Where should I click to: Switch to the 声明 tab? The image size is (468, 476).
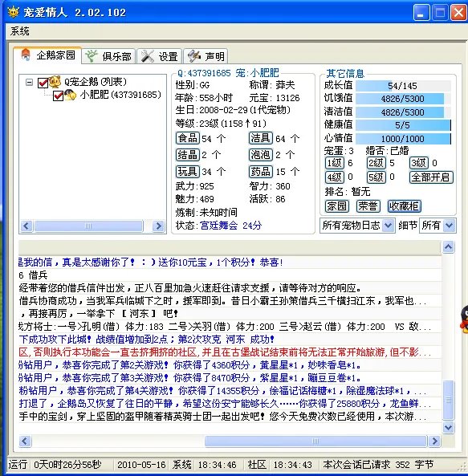pyautogui.click(x=206, y=56)
